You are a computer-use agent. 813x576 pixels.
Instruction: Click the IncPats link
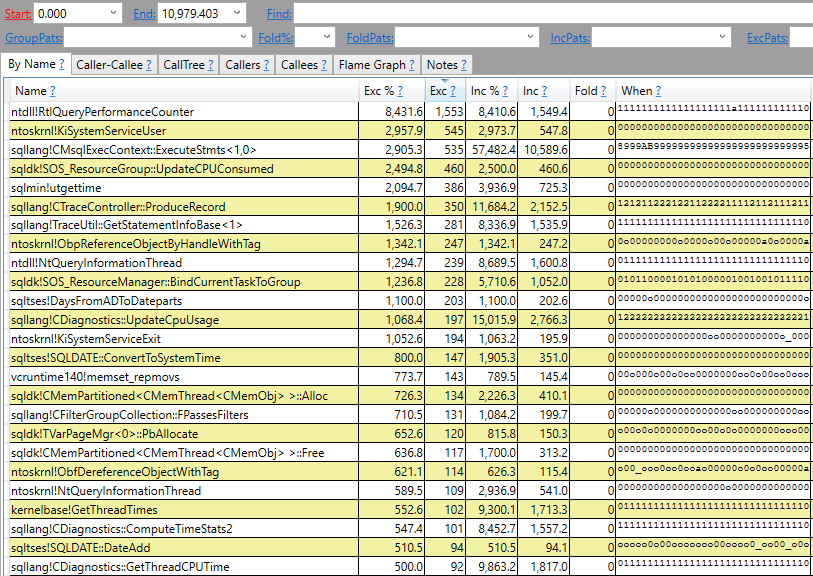570,38
